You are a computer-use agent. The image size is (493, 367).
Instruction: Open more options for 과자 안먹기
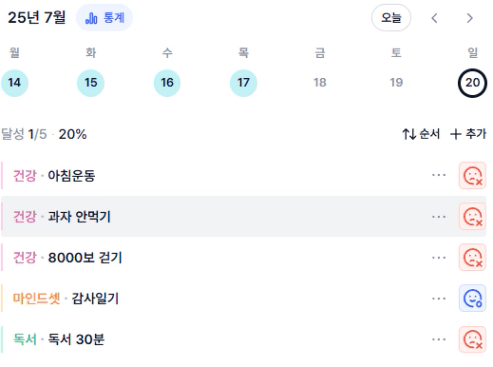tap(439, 217)
